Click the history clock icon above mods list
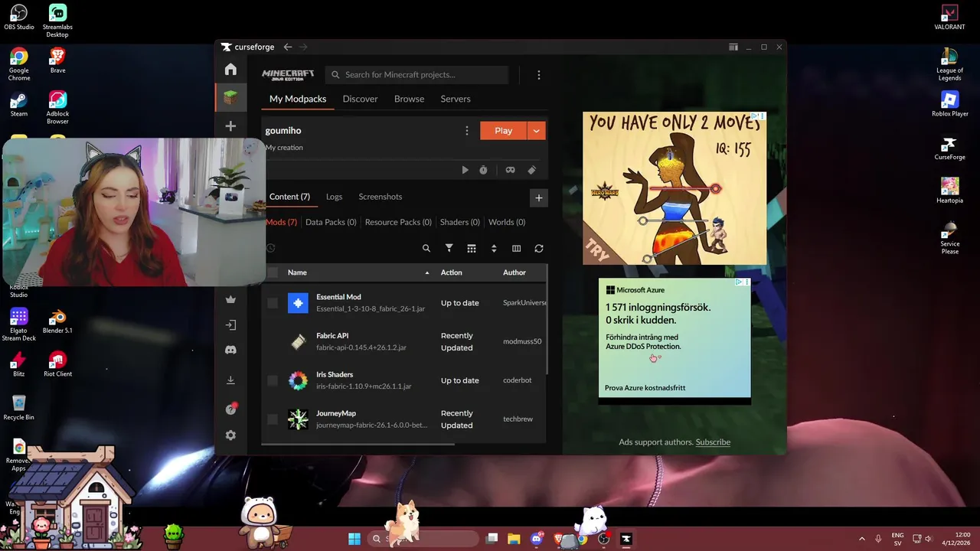The width and height of the screenshot is (980, 551). [270, 248]
